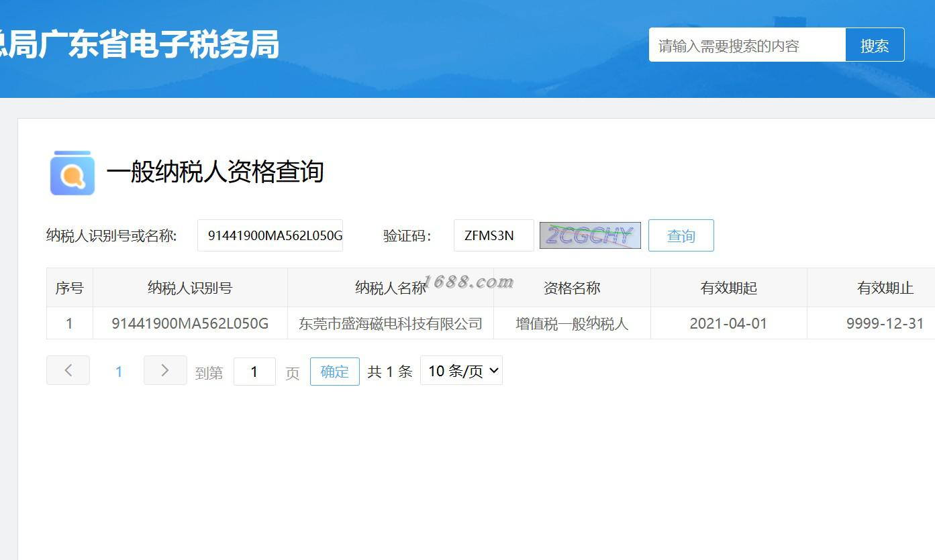Click the 验证码 label
Viewport: 935px width, 560px height.
[x=407, y=235]
